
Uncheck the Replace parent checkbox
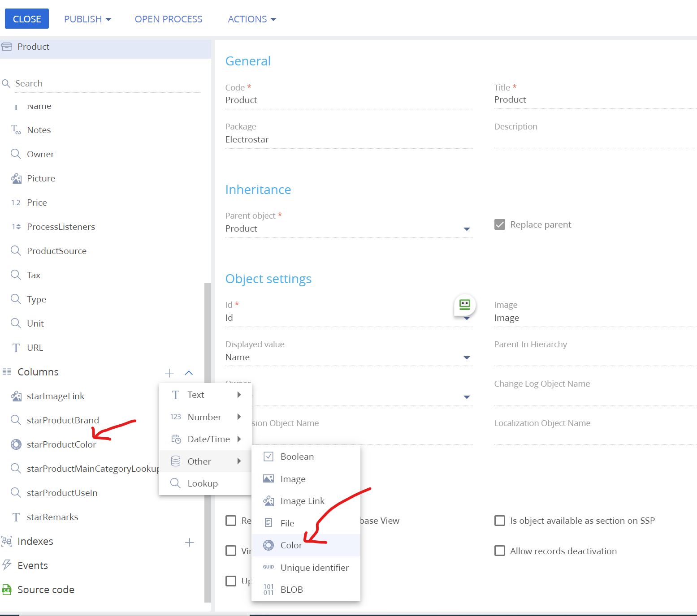[499, 224]
